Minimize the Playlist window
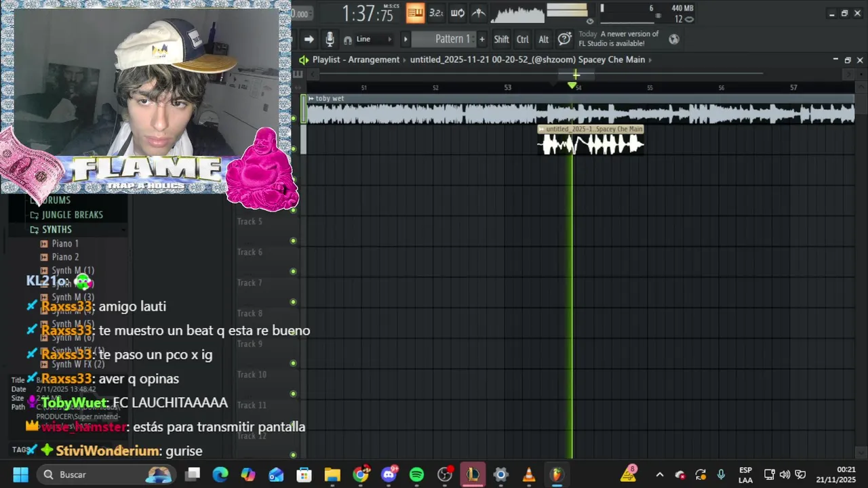868x488 pixels. 835,60
